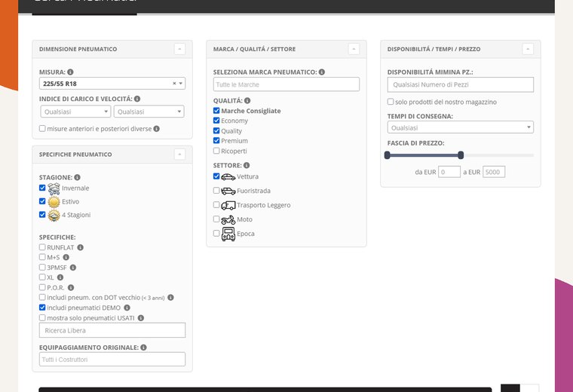This screenshot has height=392, width=573.
Task: Collapse the DIMENSIONE PNEUMATICO panel
Action: [x=179, y=49]
